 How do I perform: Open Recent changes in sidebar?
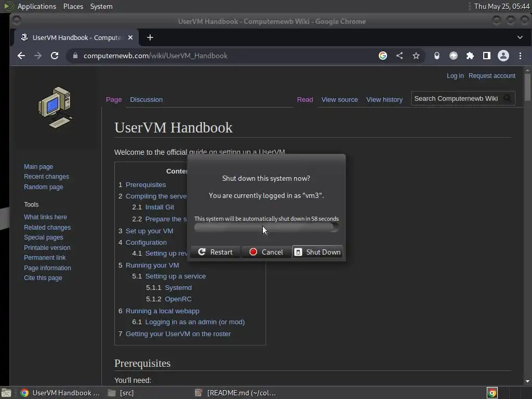46,177
